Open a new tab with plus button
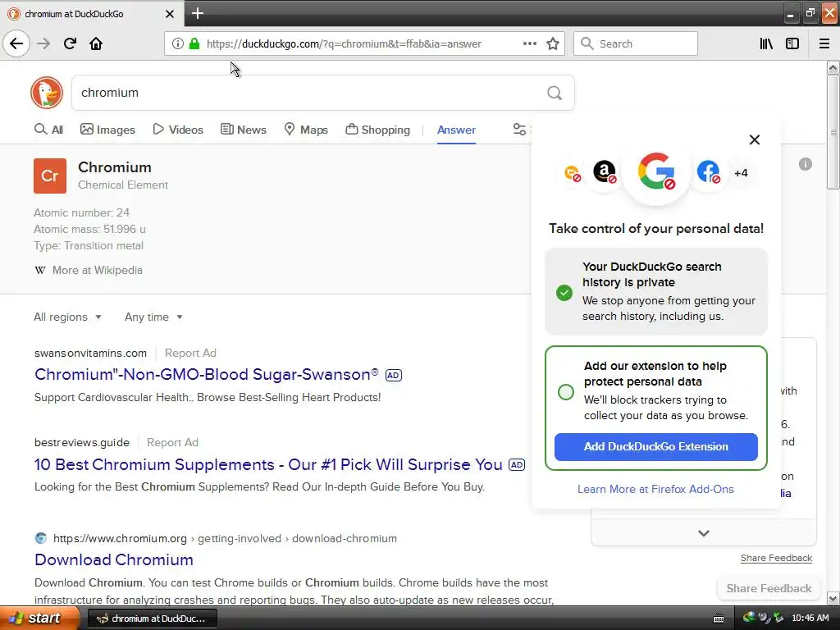 (x=197, y=13)
